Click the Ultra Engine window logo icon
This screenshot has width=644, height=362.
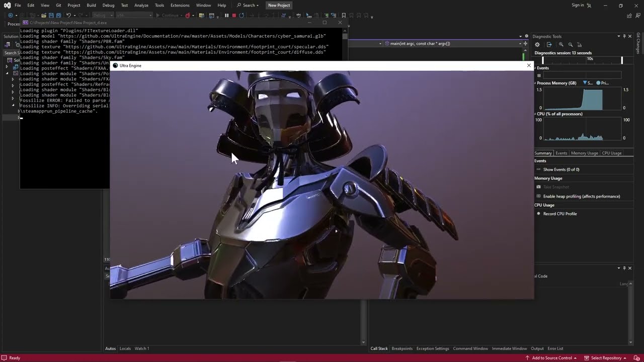pos(115,65)
